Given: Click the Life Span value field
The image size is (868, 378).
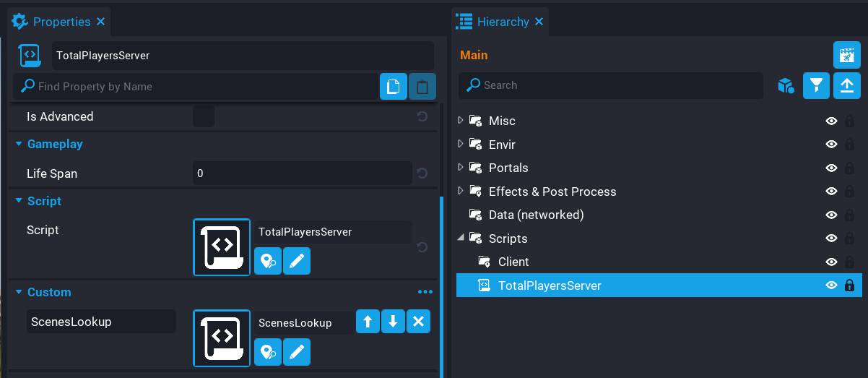Looking at the screenshot, I should tap(302, 173).
